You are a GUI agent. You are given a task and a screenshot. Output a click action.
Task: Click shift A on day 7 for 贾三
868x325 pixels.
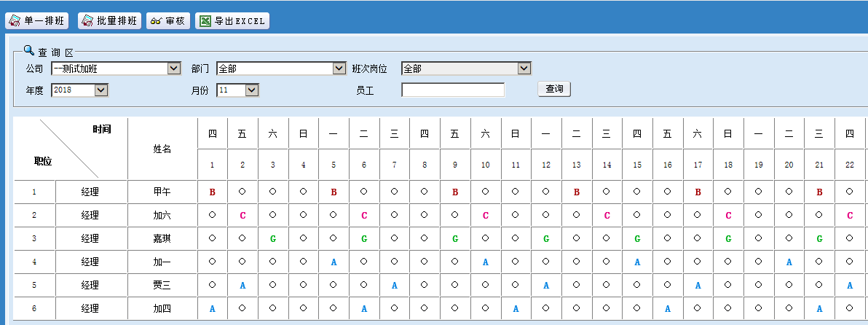[394, 285]
